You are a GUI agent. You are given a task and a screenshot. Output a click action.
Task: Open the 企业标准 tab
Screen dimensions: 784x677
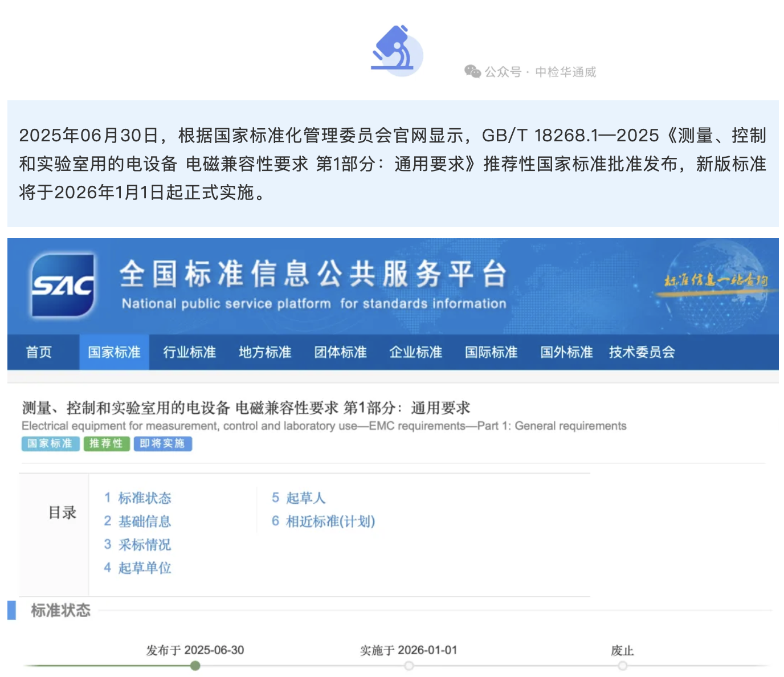415,352
